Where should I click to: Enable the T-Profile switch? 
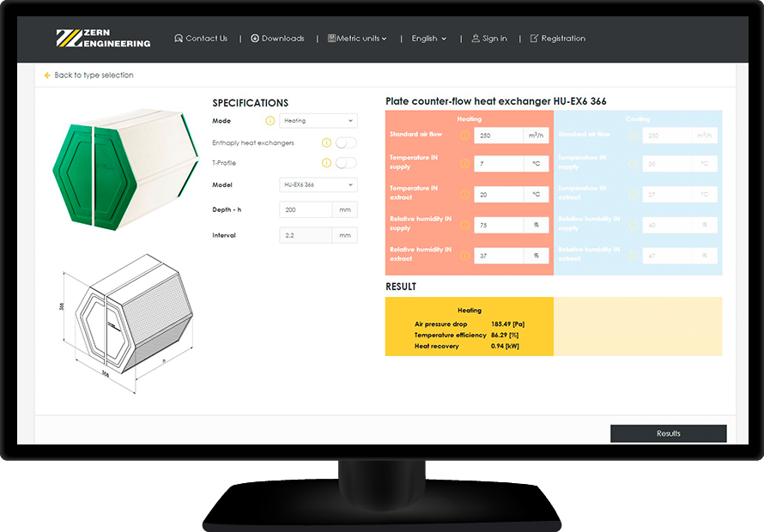346,163
